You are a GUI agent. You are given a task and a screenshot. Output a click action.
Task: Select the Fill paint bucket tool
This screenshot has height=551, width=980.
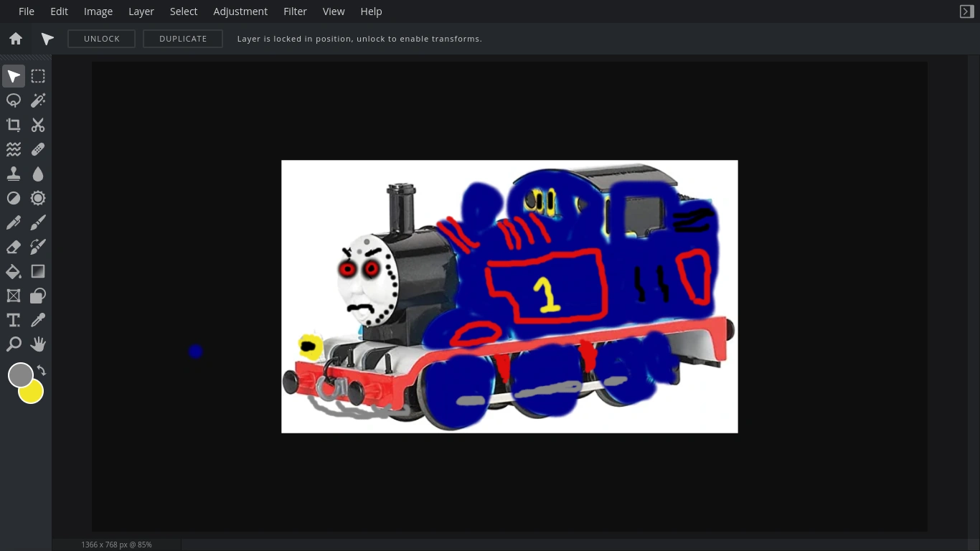coord(14,271)
